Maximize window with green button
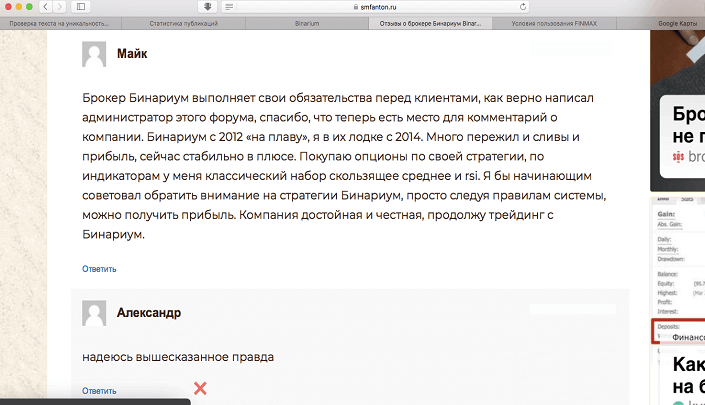 [29, 7]
